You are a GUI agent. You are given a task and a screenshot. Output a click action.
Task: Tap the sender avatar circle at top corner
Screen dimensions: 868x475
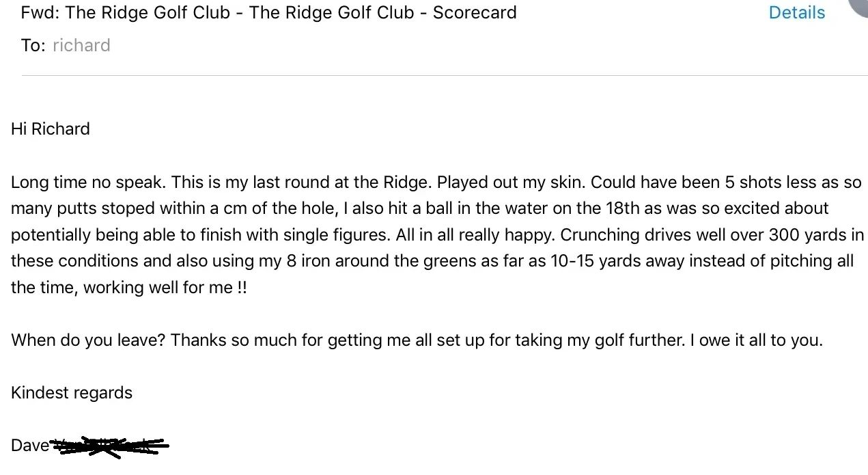(859, 5)
